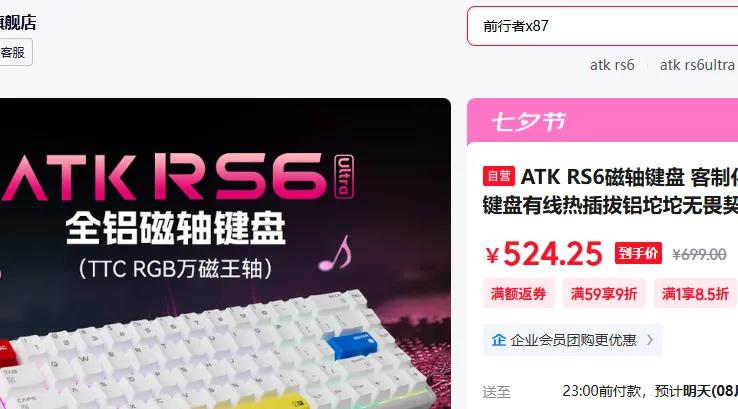Click the 到手价 red tag
Viewport: 738px width, 409px height.
(x=638, y=253)
